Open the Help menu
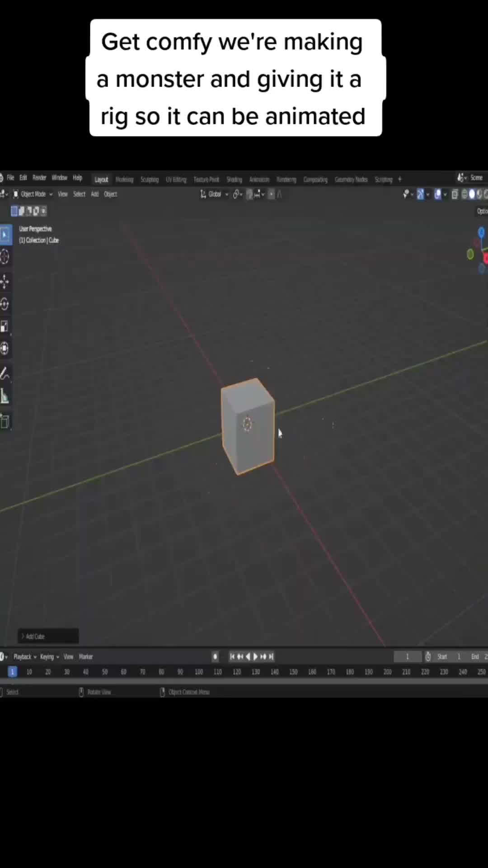The width and height of the screenshot is (488, 868). coord(78,178)
